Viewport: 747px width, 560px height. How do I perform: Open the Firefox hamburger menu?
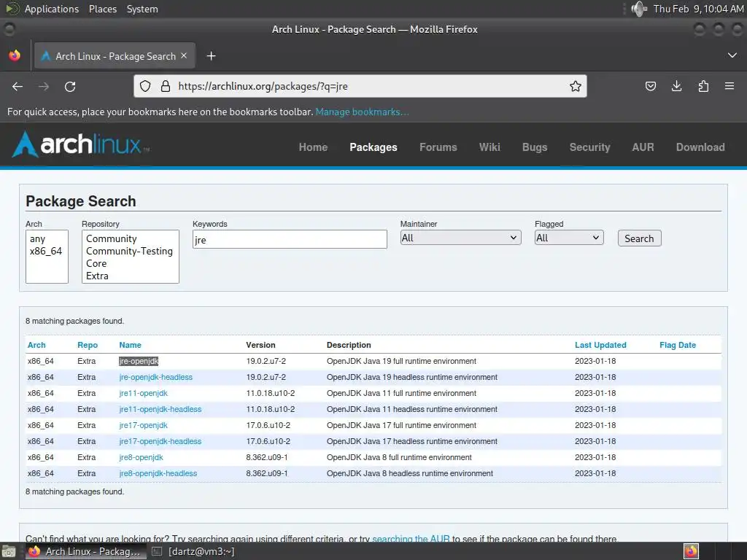(729, 86)
